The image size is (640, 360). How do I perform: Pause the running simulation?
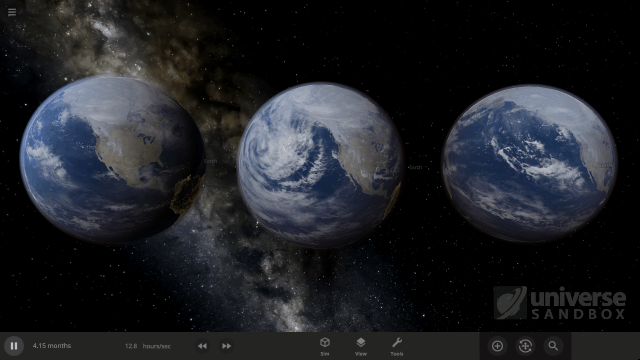(x=14, y=346)
